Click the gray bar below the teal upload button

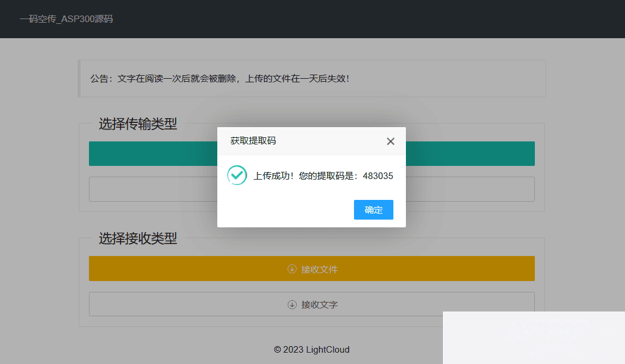point(149,189)
